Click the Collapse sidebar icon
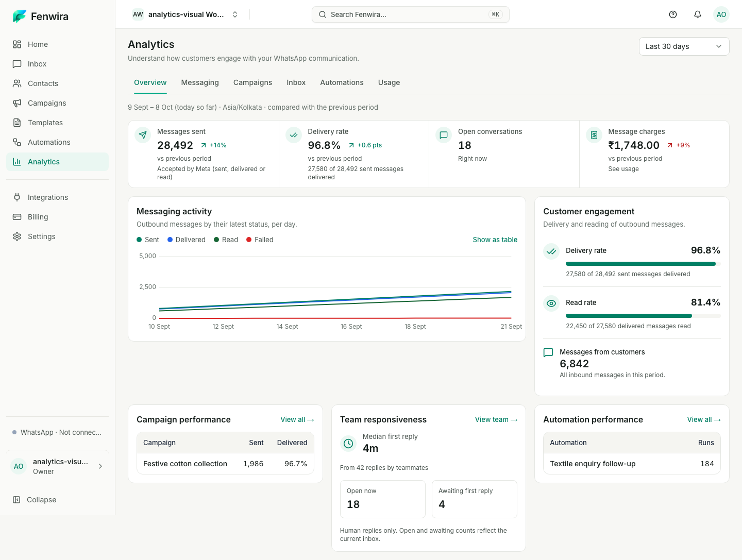This screenshot has height=560, width=742. coord(16,500)
